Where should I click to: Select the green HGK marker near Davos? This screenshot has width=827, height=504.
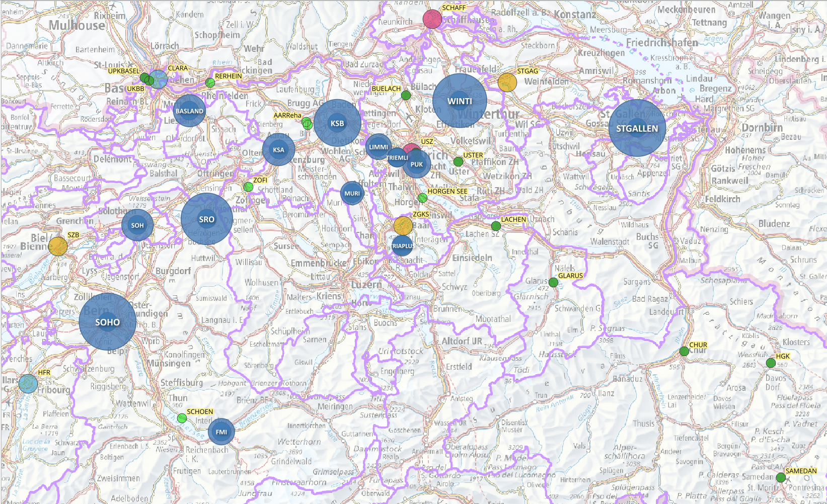771,363
